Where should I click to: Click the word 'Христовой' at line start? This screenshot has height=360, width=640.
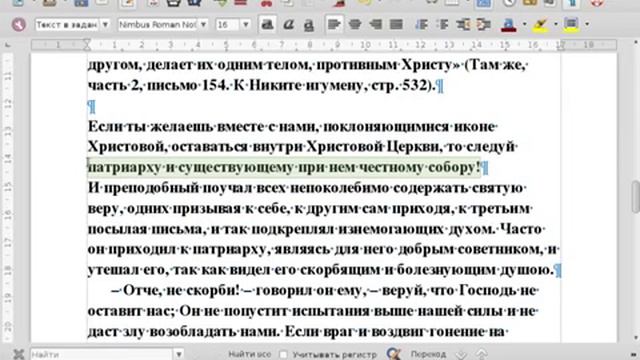click(x=127, y=147)
